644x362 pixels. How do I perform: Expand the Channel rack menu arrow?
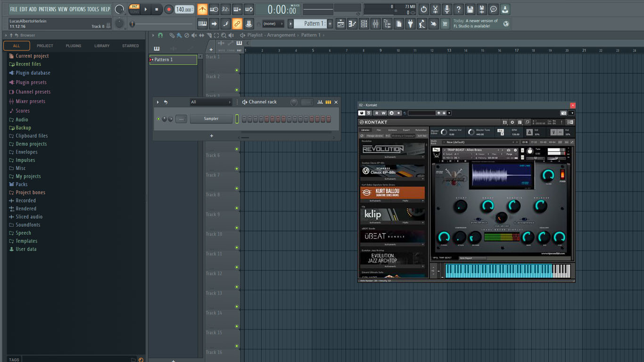point(158,102)
